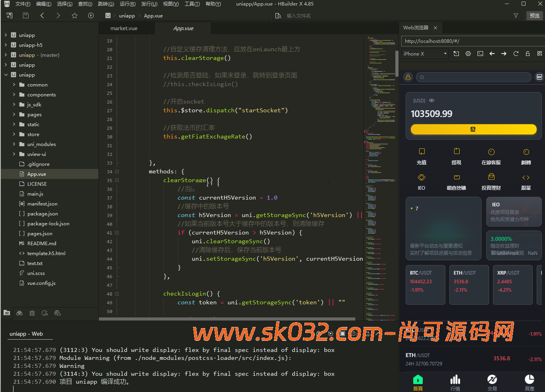Toggle the EN language switch button
The image size is (545, 392).
[539, 77]
